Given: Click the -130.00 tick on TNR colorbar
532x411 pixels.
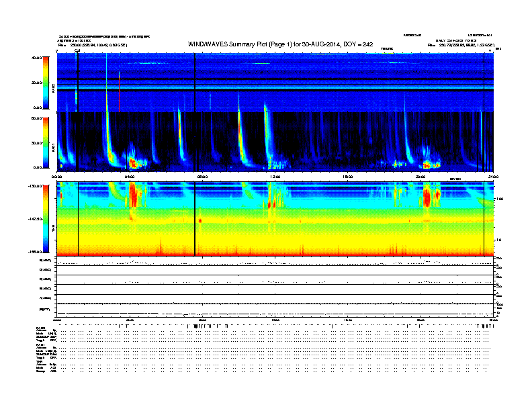Looking at the screenshot, I should pyautogui.click(x=36, y=186).
